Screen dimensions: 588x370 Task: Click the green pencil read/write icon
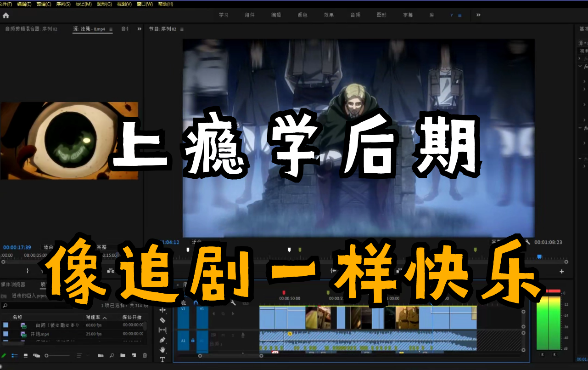[4, 355]
